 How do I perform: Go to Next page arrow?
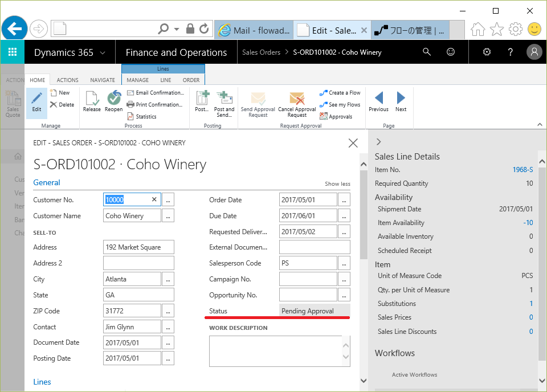pyautogui.click(x=401, y=101)
